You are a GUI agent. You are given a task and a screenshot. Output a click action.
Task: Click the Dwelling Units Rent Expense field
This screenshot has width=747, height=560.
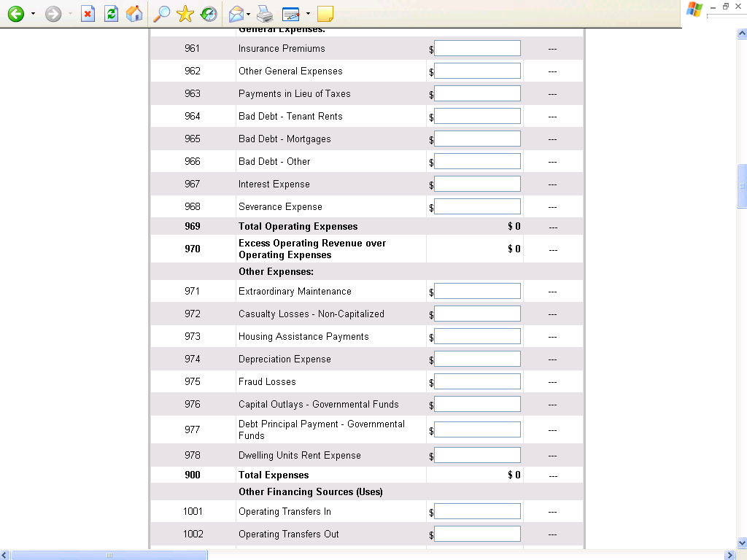[477, 455]
